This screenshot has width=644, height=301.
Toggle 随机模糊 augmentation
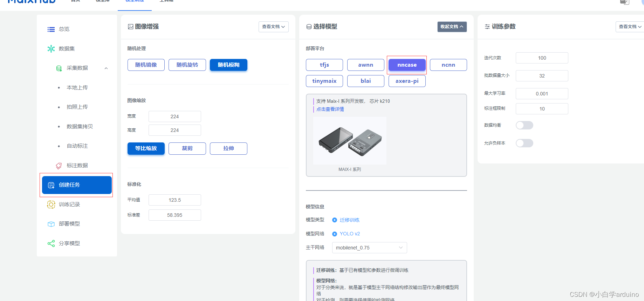click(228, 65)
